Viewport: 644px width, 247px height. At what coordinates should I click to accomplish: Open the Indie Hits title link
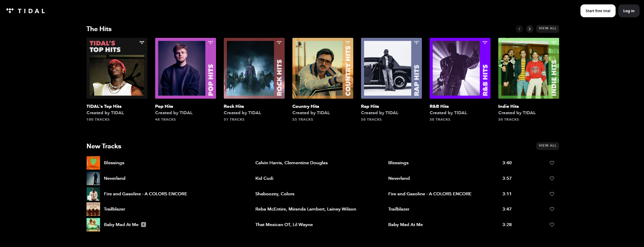click(508, 106)
